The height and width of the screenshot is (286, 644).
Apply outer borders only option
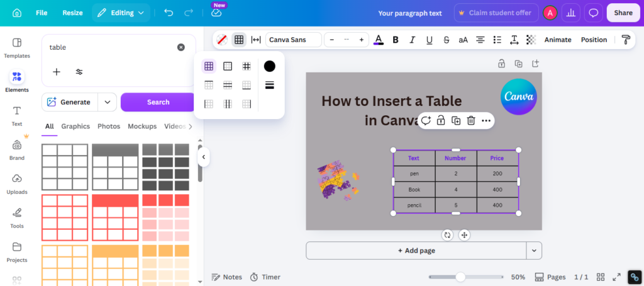[x=228, y=66]
